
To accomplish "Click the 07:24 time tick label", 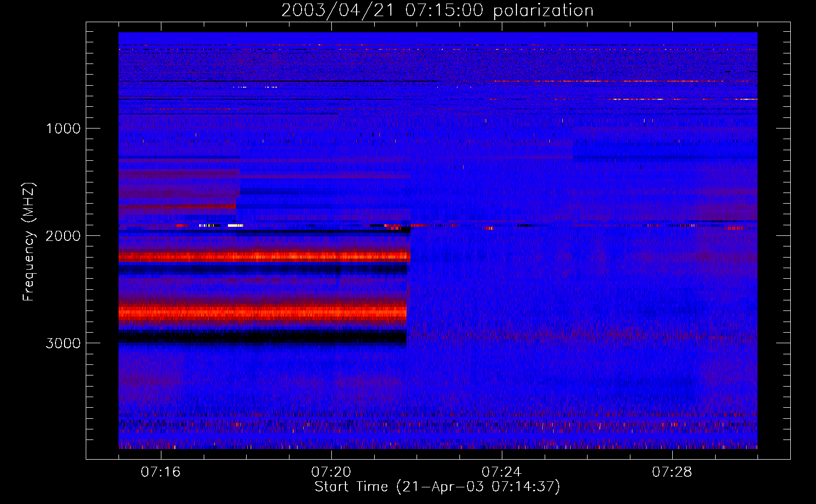I will coord(501,472).
